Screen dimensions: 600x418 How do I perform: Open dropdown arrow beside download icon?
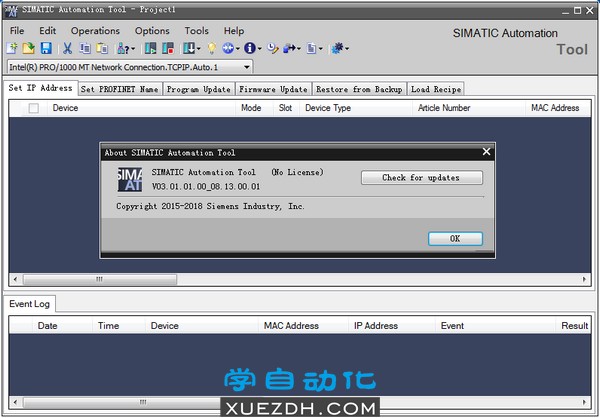[198, 49]
